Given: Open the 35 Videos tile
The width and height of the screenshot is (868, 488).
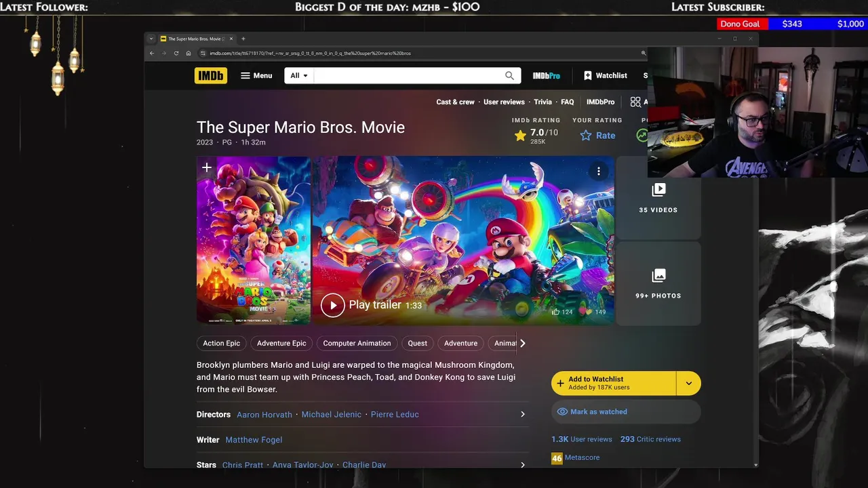Looking at the screenshot, I should click(x=658, y=199).
